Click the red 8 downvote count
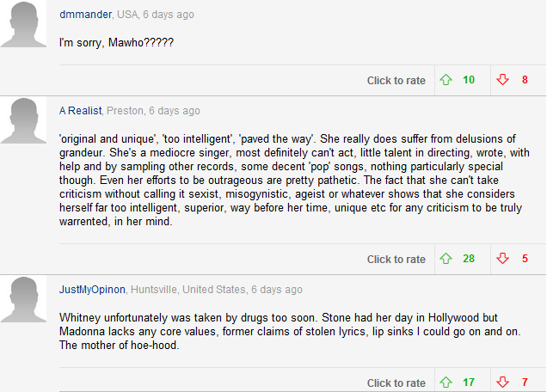The image size is (547, 392). pyautogui.click(x=525, y=80)
